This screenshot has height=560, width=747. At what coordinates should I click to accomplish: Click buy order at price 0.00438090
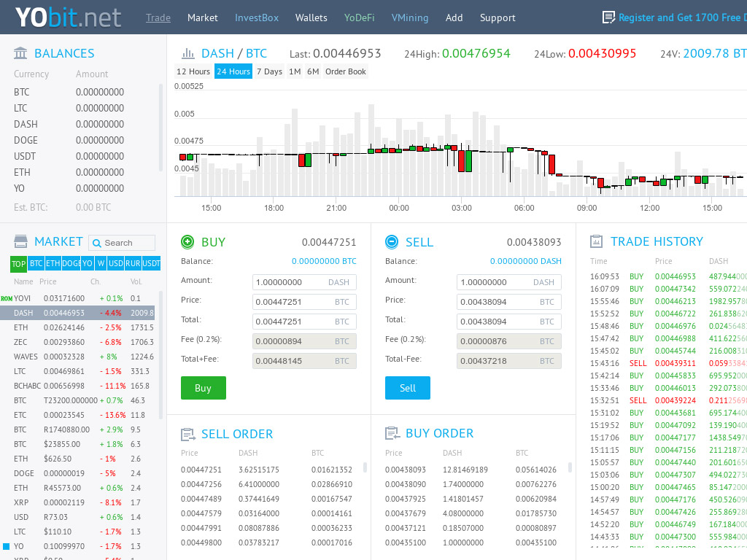tap(471, 484)
